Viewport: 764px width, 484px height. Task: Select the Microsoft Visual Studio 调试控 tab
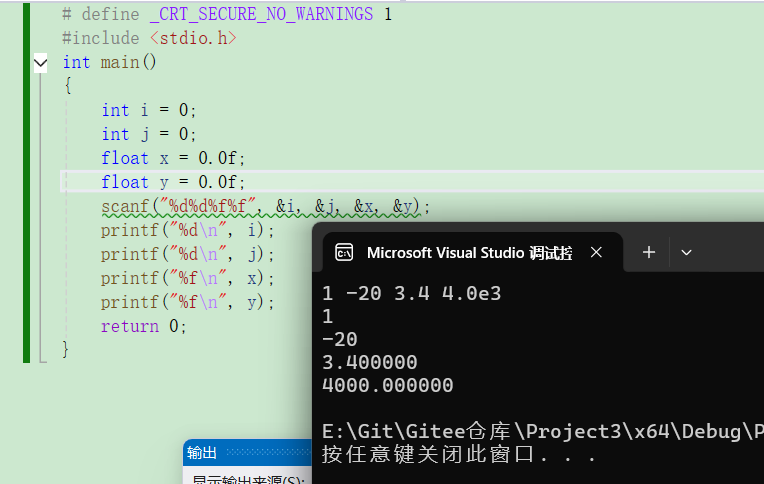point(468,252)
